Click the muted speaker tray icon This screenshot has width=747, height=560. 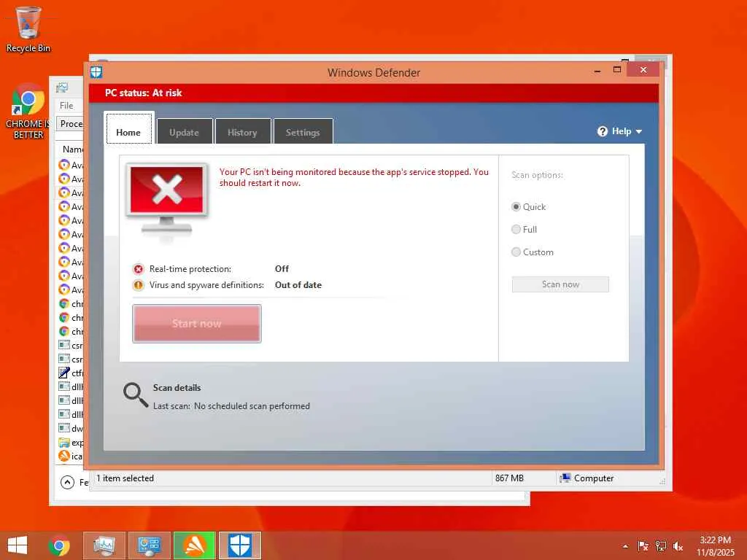678,546
